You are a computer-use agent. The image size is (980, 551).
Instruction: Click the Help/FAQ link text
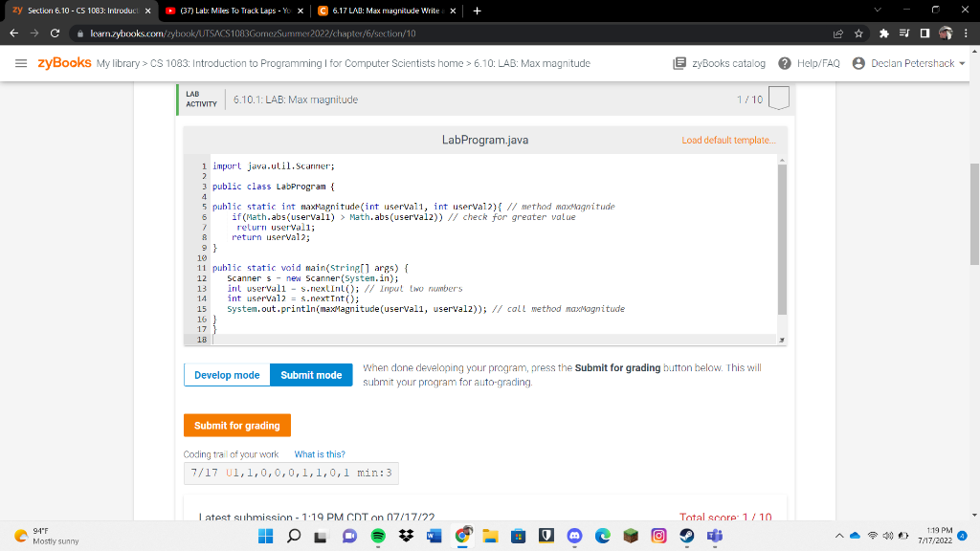coord(818,63)
